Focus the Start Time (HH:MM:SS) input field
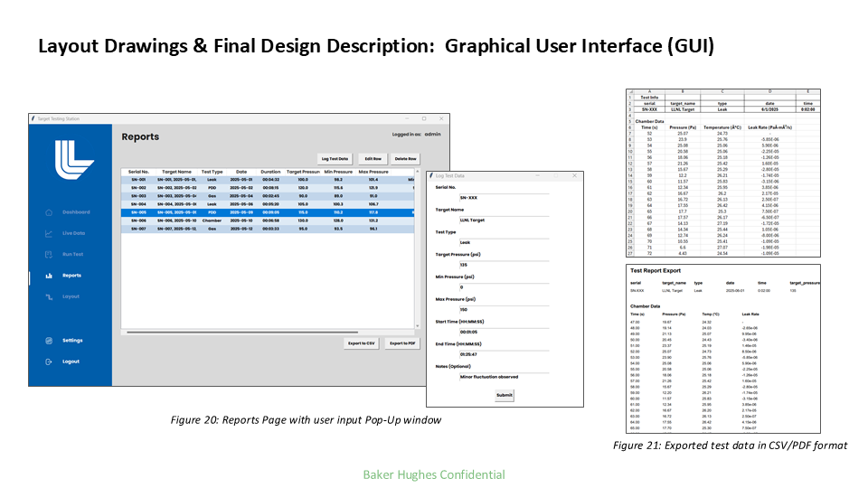The width and height of the screenshot is (868, 488). pos(504,332)
